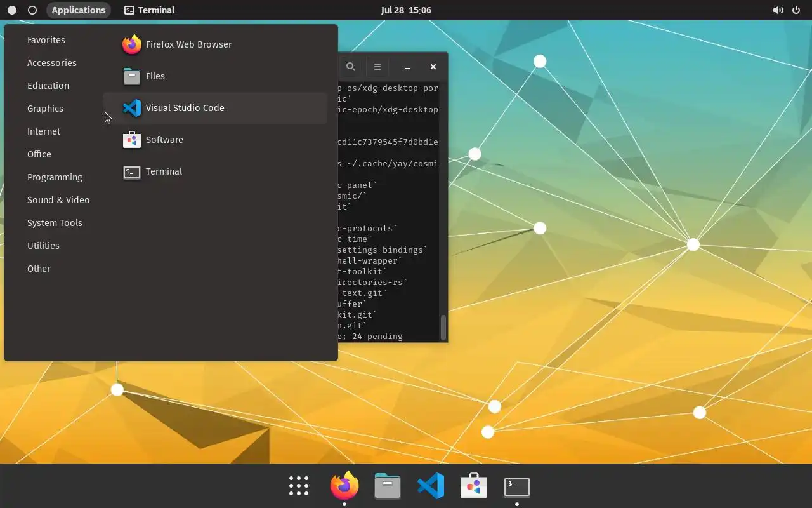Show all apps grid in the dock
This screenshot has height=508, width=812.
299,486
